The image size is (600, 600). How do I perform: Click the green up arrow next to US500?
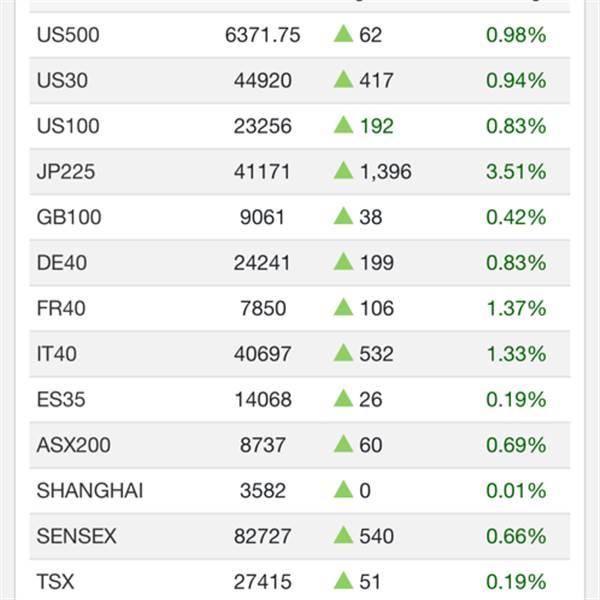click(x=343, y=34)
